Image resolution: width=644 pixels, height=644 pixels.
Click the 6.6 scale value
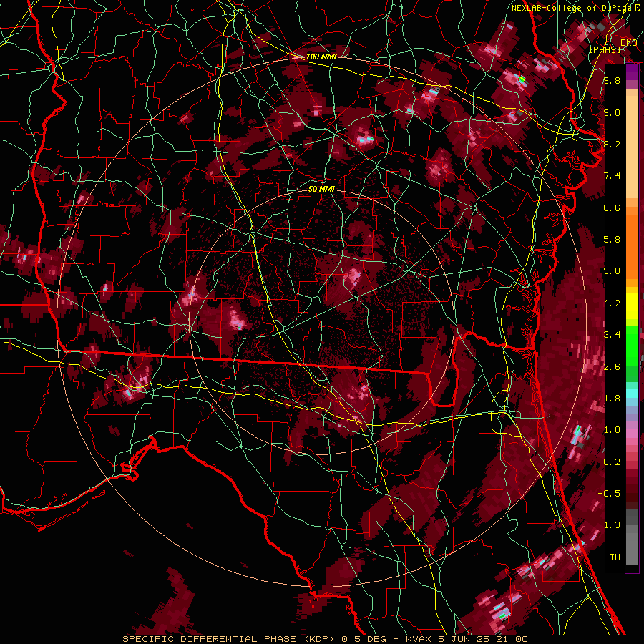(612, 208)
